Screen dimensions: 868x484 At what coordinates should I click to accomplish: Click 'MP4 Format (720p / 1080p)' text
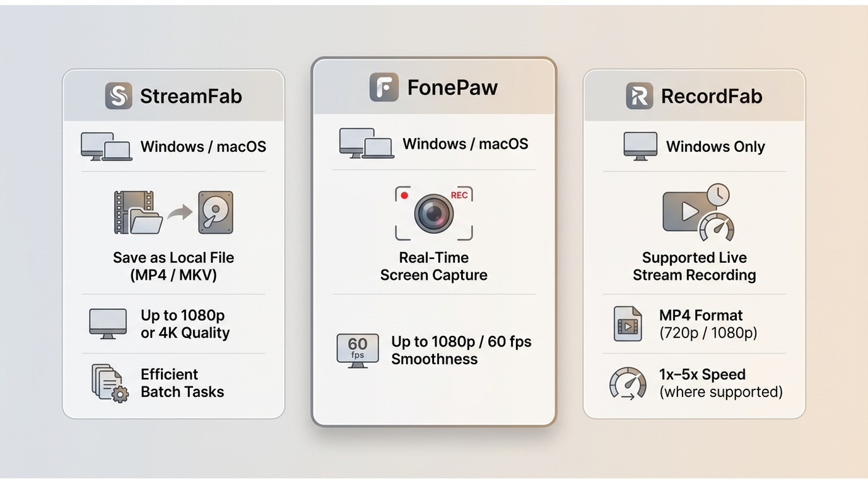pyautogui.click(x=708, y=324)
